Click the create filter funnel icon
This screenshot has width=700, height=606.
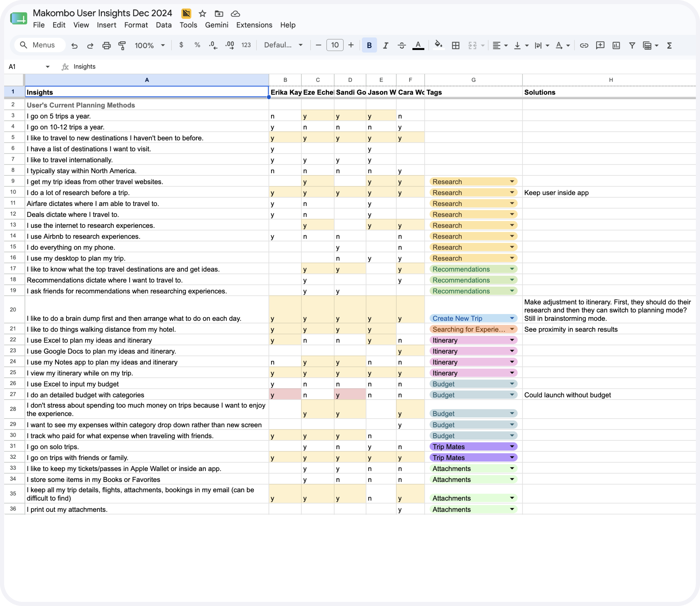[x=632, y=45]
